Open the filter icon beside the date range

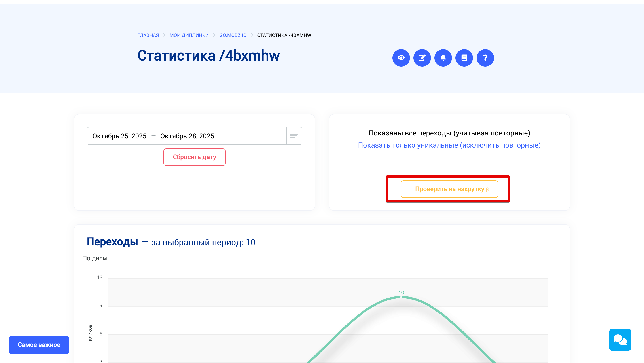294,136
